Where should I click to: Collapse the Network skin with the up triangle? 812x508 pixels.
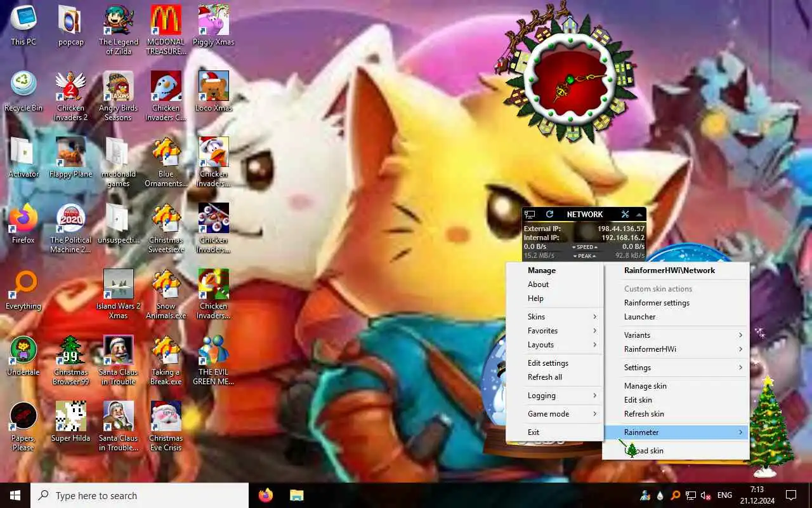point(639,215)
